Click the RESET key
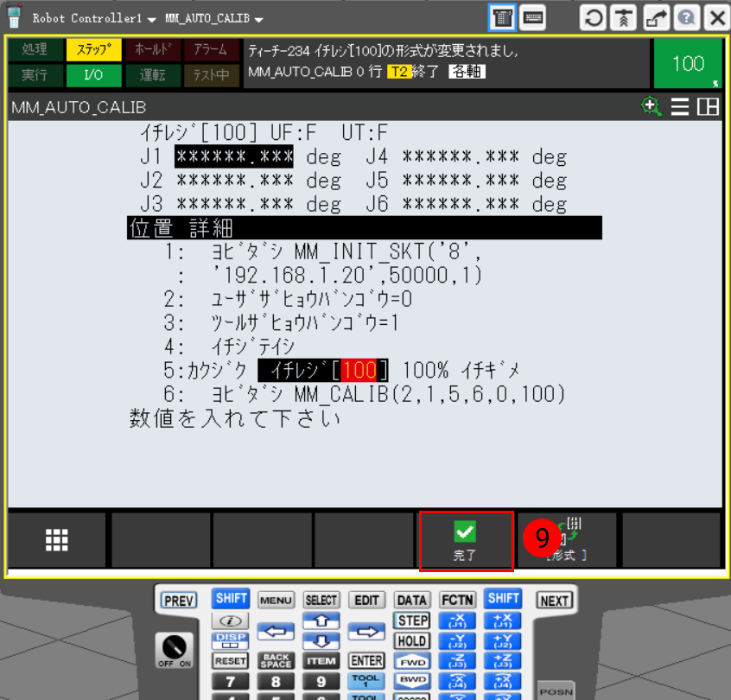The width and height of the screenshot is (731, 700). (231, 661)
